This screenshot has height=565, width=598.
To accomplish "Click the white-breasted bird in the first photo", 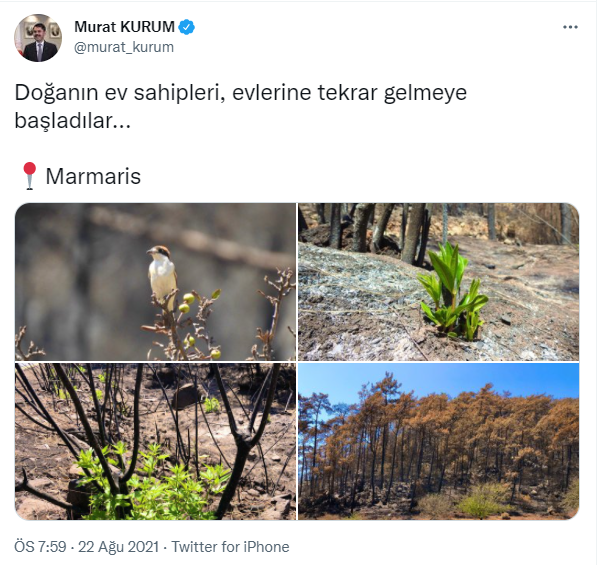I will (x=162, y=272).
